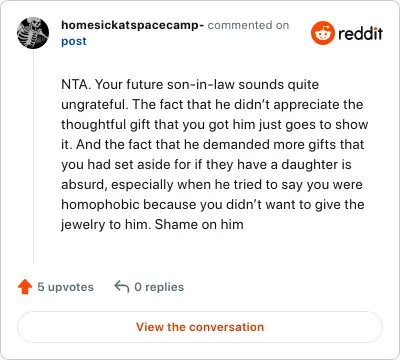Click the vertical comment thread line
Viewport: 400px width, 360px height.
click(x=33, y=157)
